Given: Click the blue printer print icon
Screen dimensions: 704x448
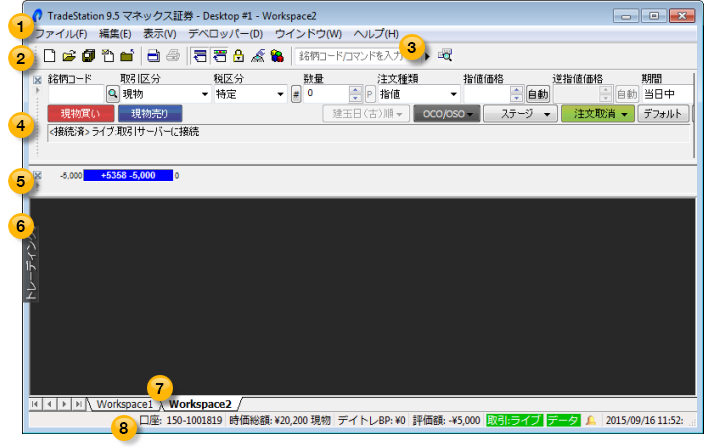Looking at the screenshot, I should pos(154,56).
